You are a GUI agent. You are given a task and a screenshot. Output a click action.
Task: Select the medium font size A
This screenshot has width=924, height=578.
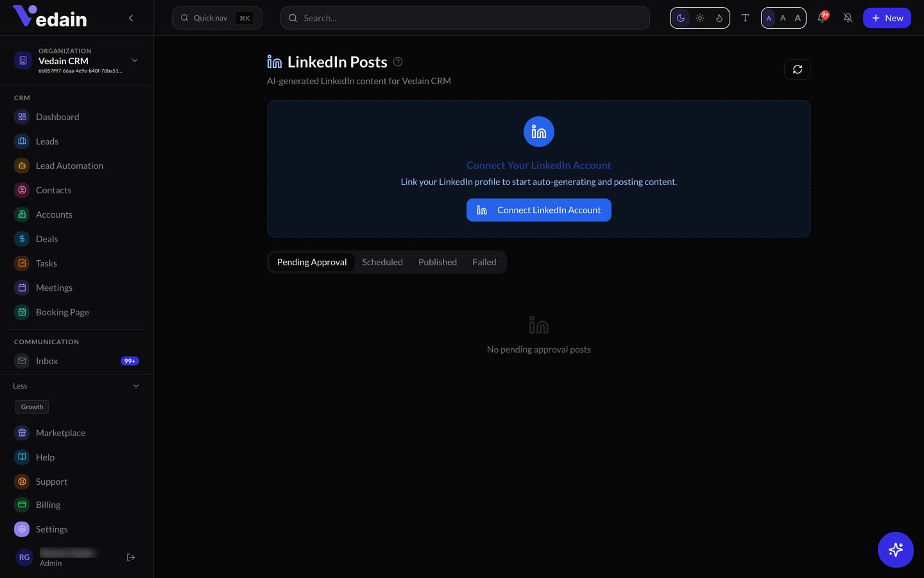(x=783, y=18)
